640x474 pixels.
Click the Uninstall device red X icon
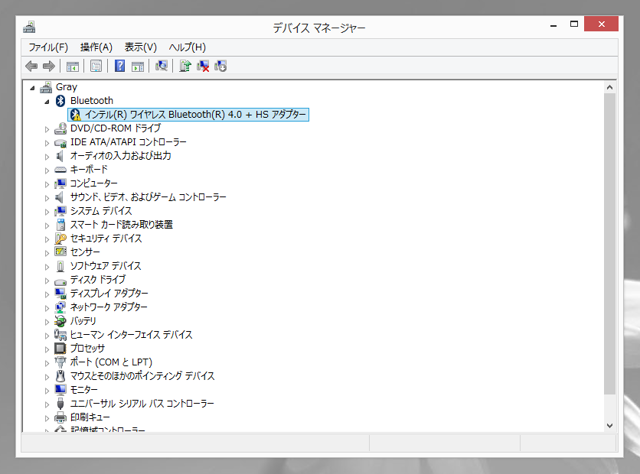tap(203, 66)
